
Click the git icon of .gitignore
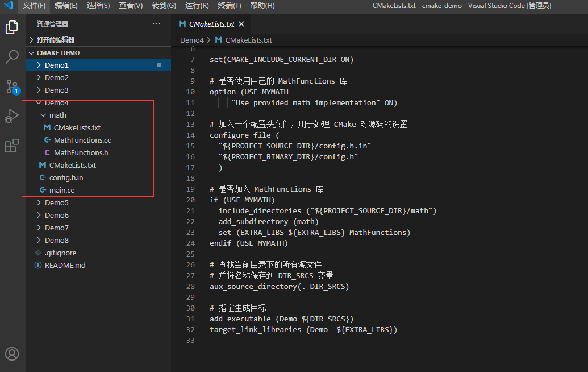pos(38,253)
